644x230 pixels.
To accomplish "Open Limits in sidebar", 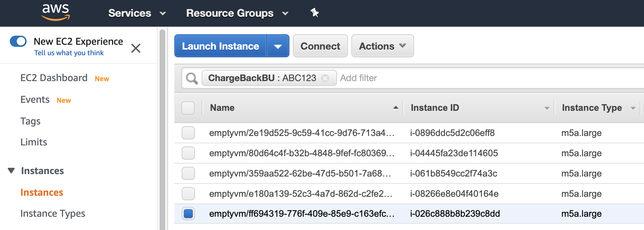I will pyautogui.click(x=34, y=142).
